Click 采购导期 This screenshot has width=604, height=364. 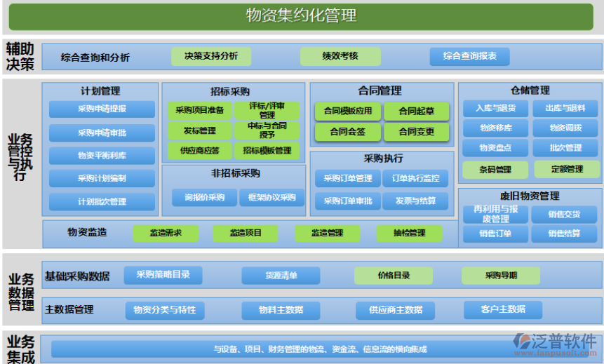click(x=501, y=276)
